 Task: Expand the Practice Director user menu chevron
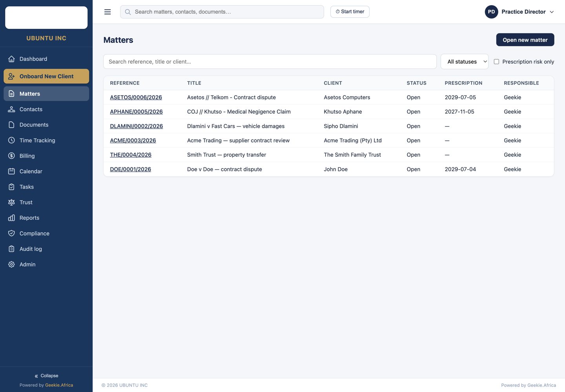(552, 12)
